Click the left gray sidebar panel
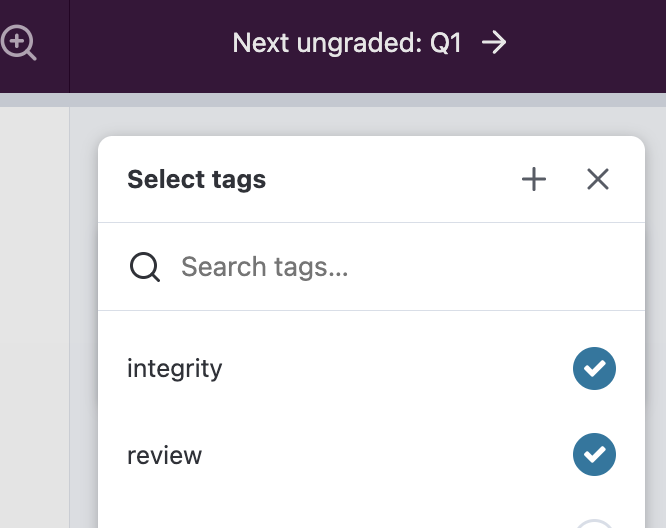Viewport: 666px width, 528px height. pyautogui.click(x=34, y=320)
